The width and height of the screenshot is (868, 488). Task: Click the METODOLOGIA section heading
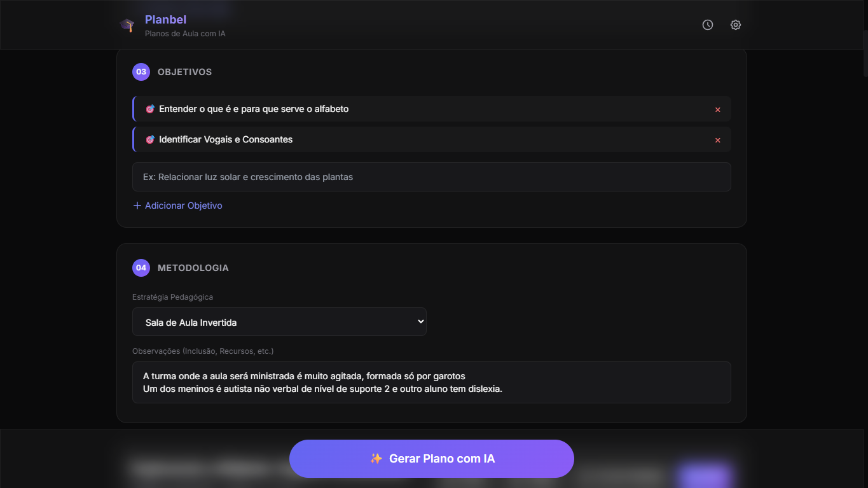tap(193, 268)
